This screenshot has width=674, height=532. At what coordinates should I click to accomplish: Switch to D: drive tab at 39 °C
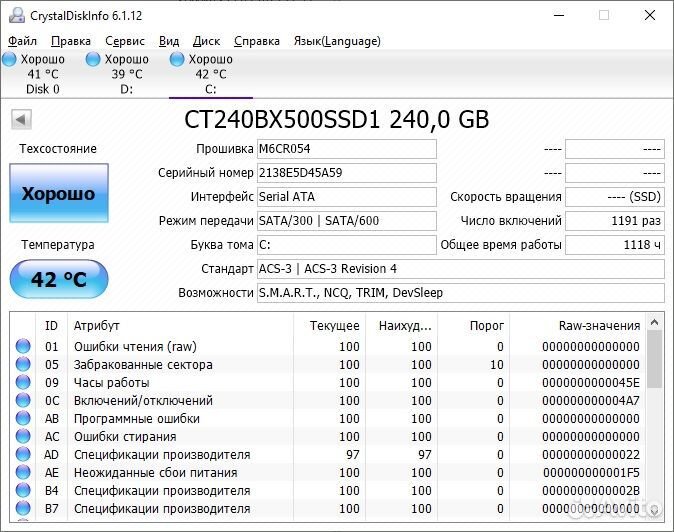(126, 74)
